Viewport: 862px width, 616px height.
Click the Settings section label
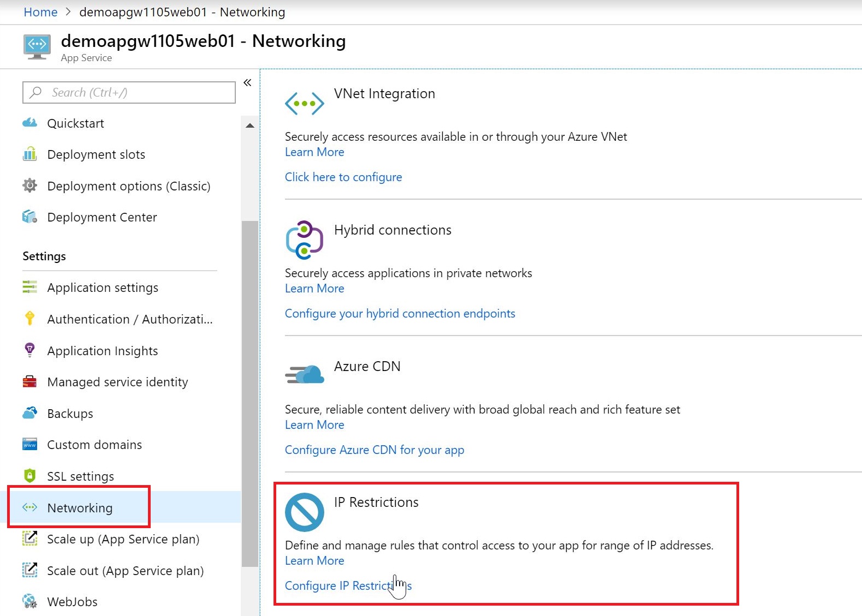point(44,256)
